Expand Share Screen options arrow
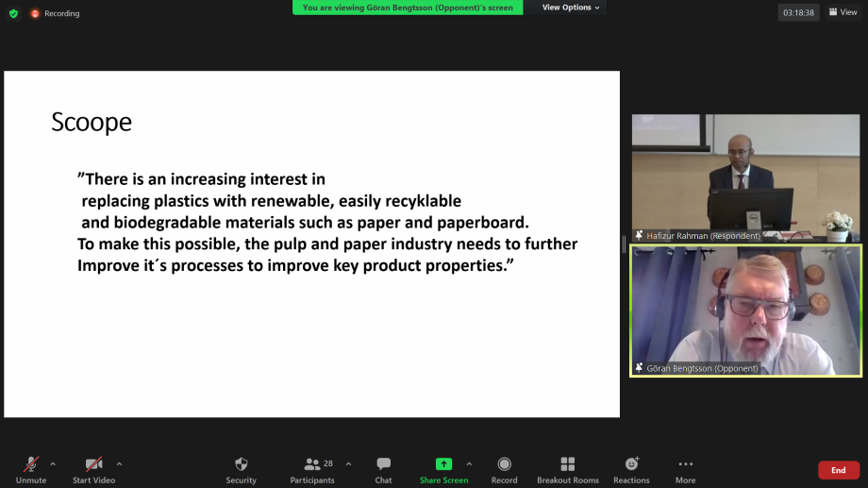The width and height of the screenshot is (868, 488). point(469,463)
